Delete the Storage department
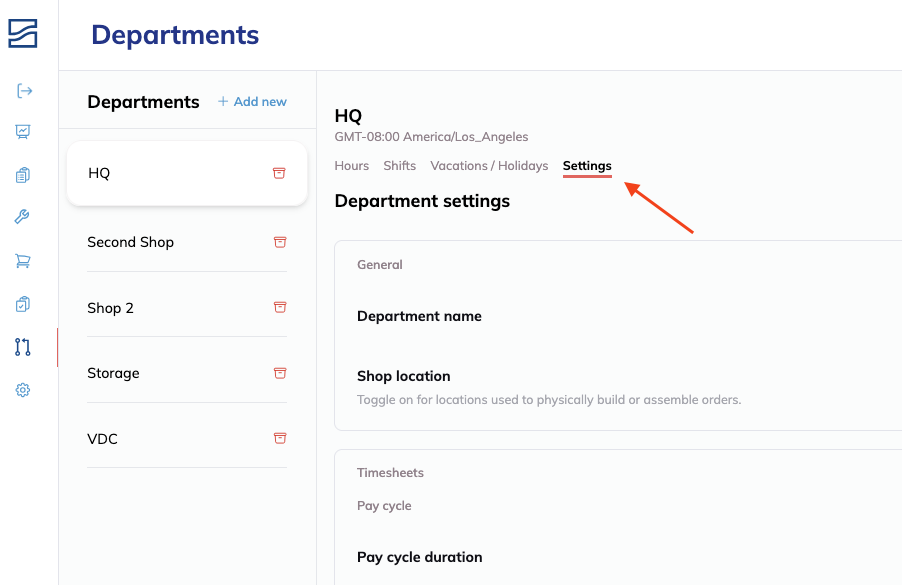The width and height of the screenshot is (902, 585). (x=280, y=373)
